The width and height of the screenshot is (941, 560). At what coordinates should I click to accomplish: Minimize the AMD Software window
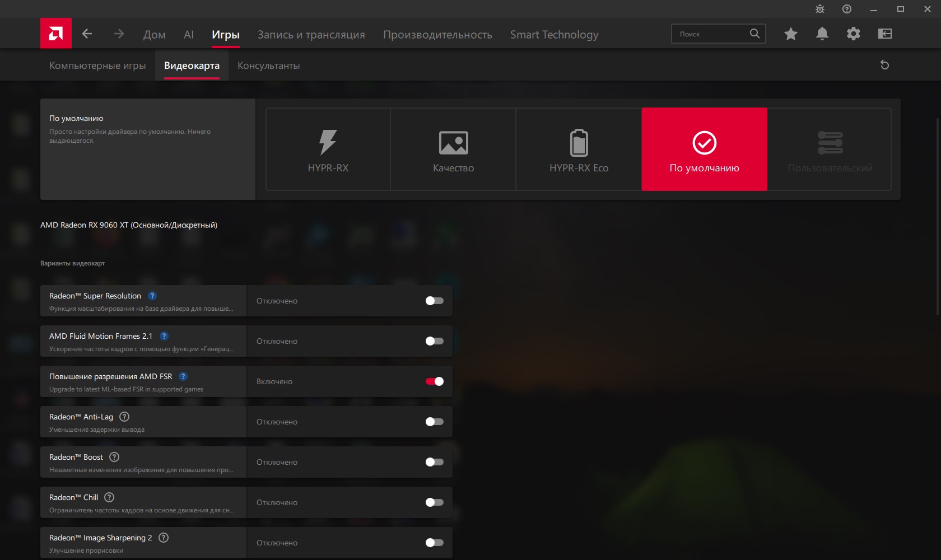pyautogui.click(x=874, y=9)
